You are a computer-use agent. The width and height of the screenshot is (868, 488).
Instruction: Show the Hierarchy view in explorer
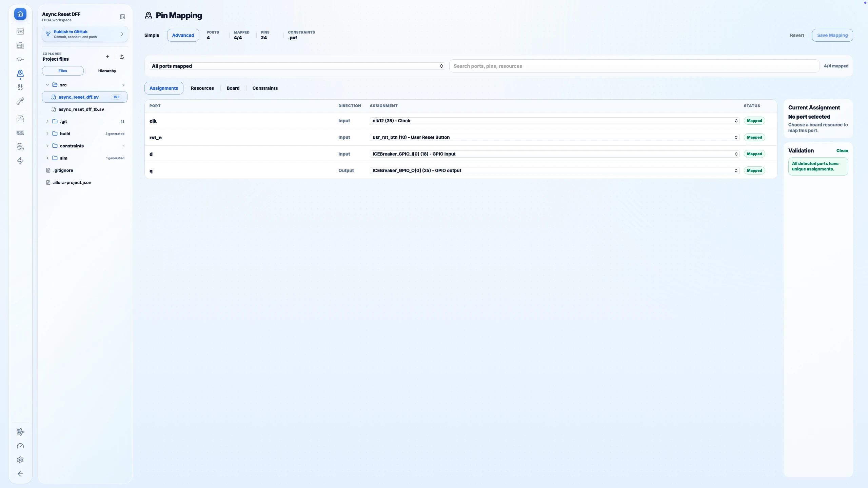(107, 71)
